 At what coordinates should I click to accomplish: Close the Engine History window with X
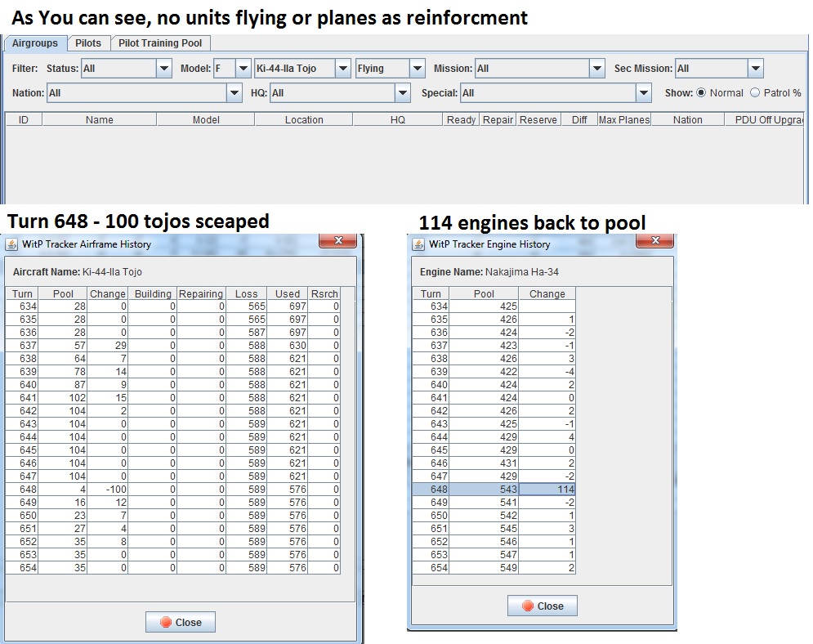coord(655,240)
